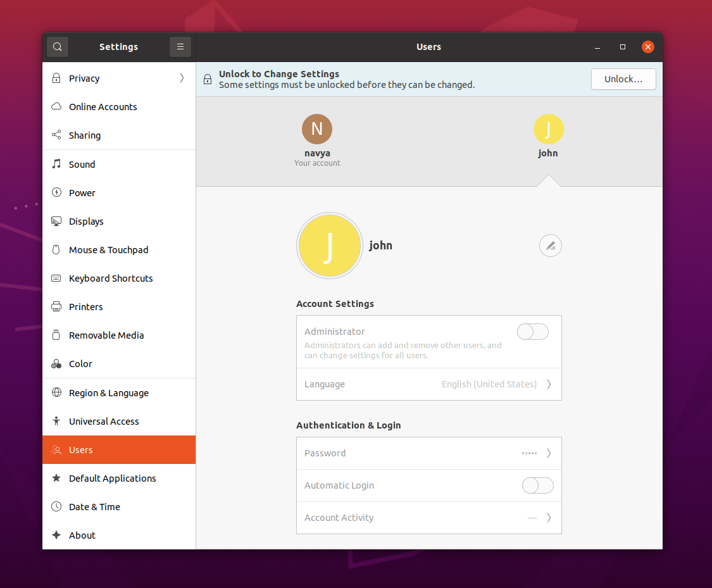712x588 pixels.
Task: Click the Account Activity label
Action: point(339,518)
